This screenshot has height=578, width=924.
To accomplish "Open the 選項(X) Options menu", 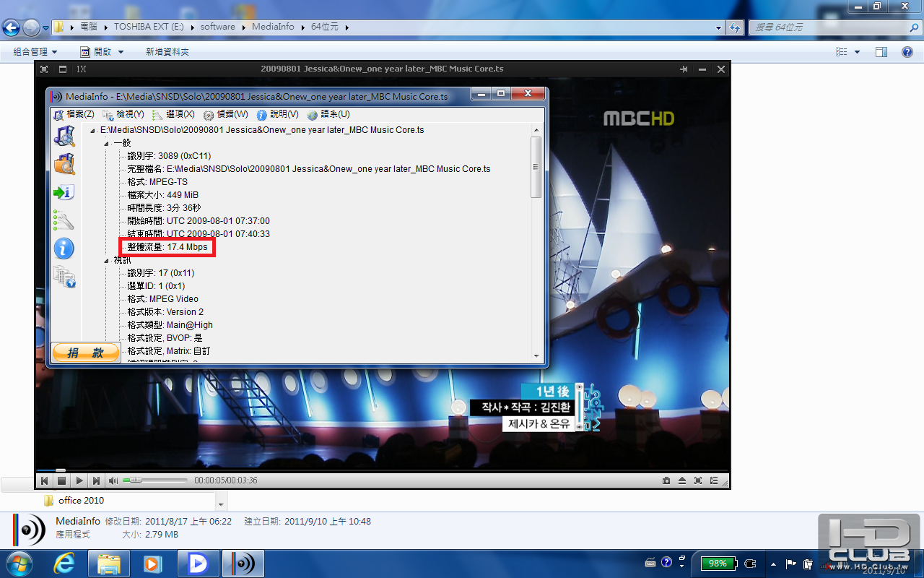I will click(173, 115).
